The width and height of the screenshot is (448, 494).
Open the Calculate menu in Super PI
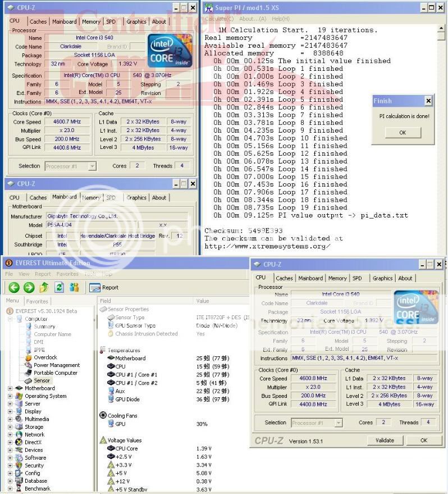pos(220,19)
